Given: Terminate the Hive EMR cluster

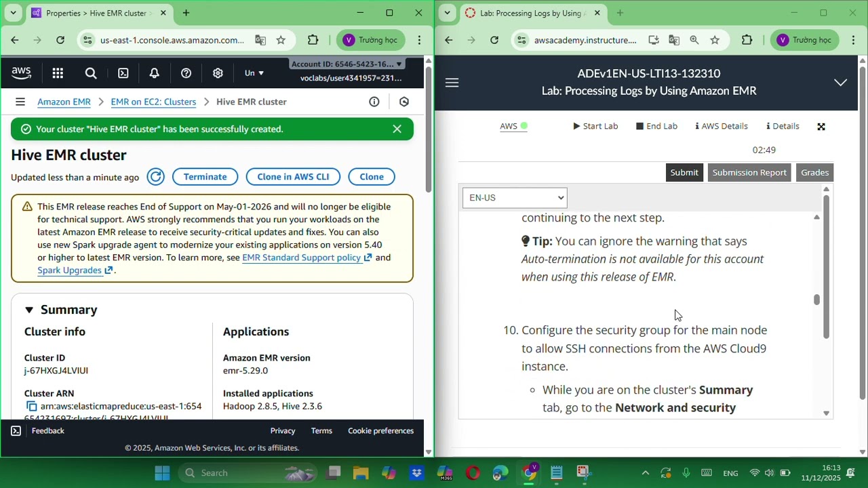Looking at the screenshot, I should tap(205, 177).
